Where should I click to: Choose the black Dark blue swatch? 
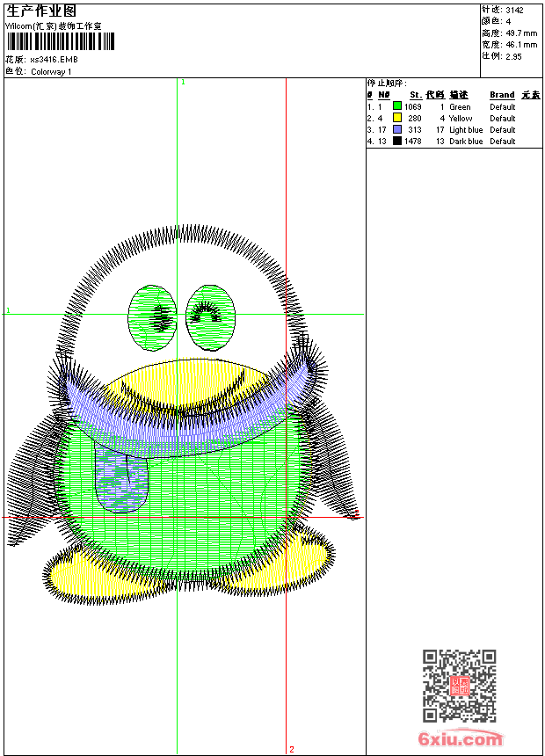397,142
